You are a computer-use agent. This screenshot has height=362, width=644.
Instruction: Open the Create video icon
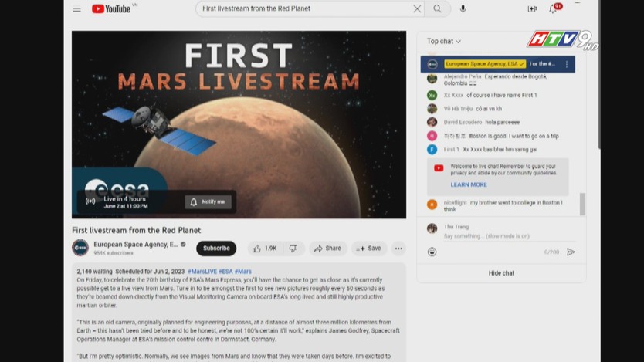pyautogui.click(x=532, y=8)
